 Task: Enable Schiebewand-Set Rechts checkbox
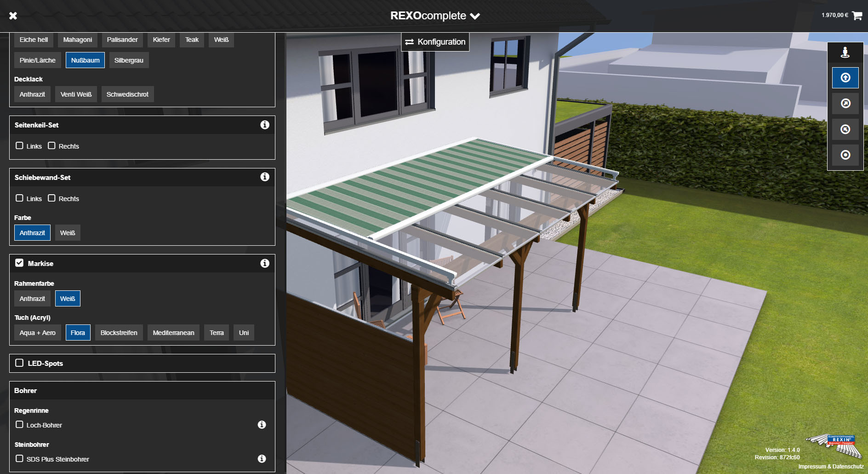[x=51, y=198]
